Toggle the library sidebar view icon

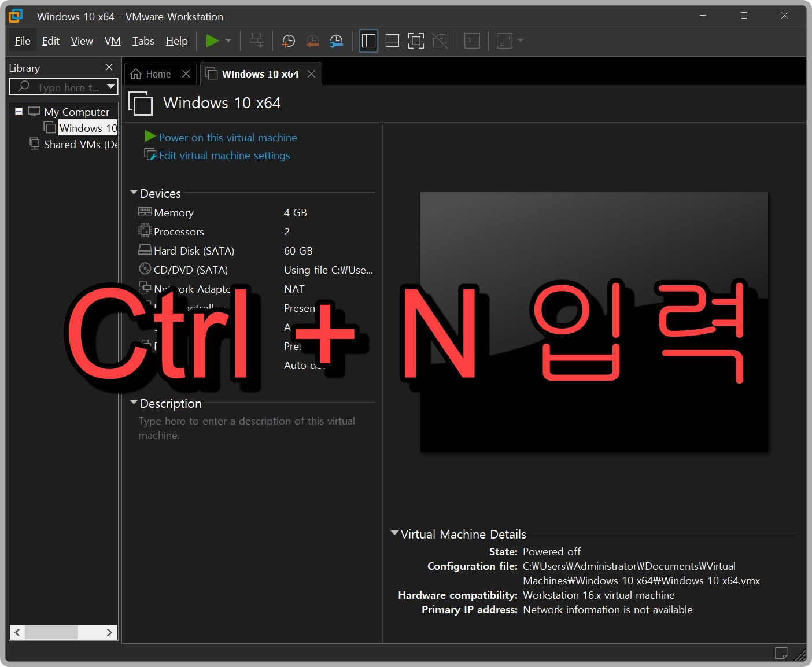pyautogui.click(x=368, y=40)
